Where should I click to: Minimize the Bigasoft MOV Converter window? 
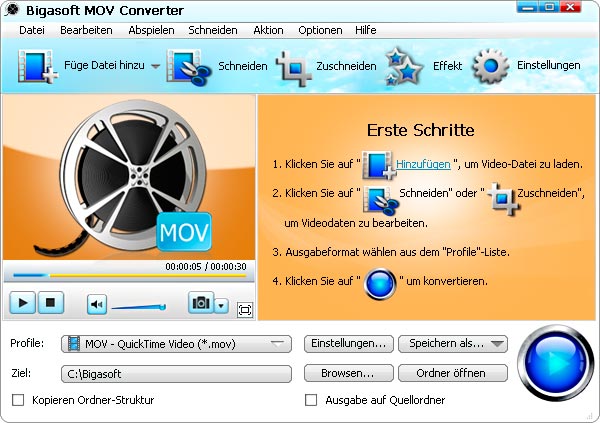click(527, 7)
